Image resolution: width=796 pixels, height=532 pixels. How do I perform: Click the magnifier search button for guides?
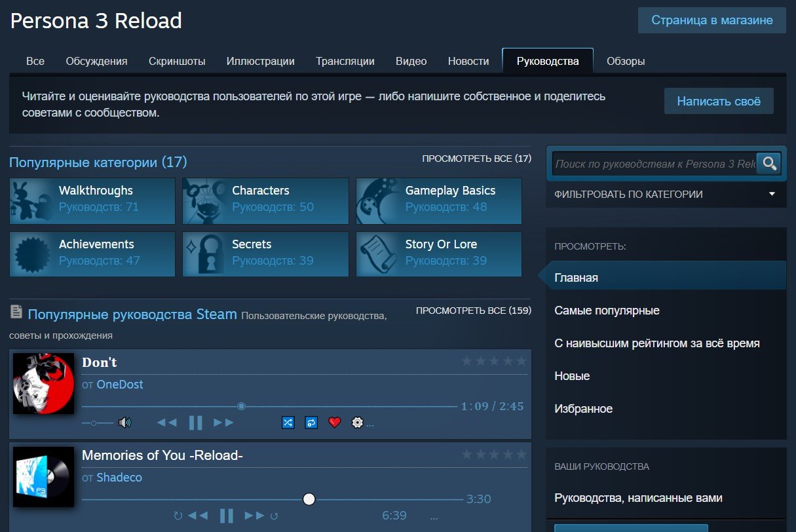769,163
